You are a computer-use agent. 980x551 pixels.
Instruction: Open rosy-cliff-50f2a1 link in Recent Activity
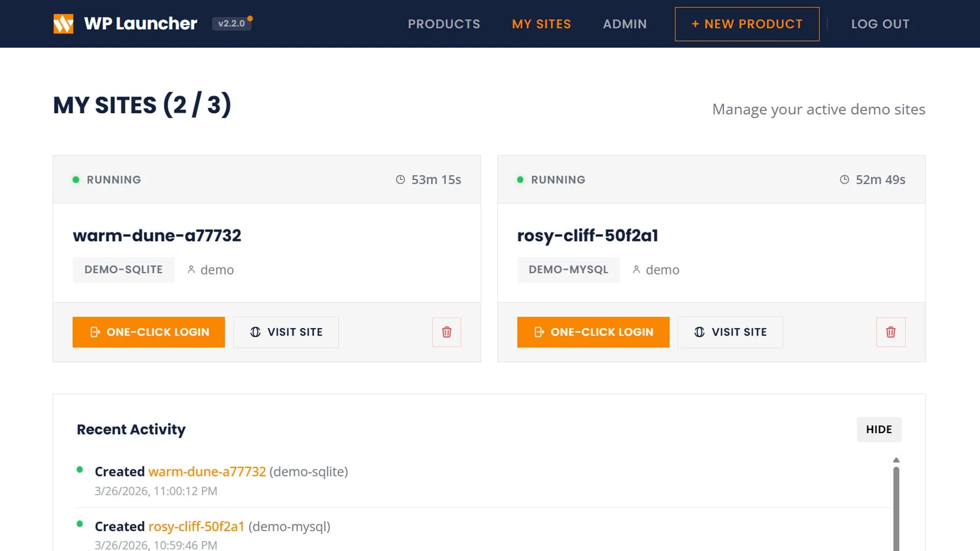[x=197, y=527]
